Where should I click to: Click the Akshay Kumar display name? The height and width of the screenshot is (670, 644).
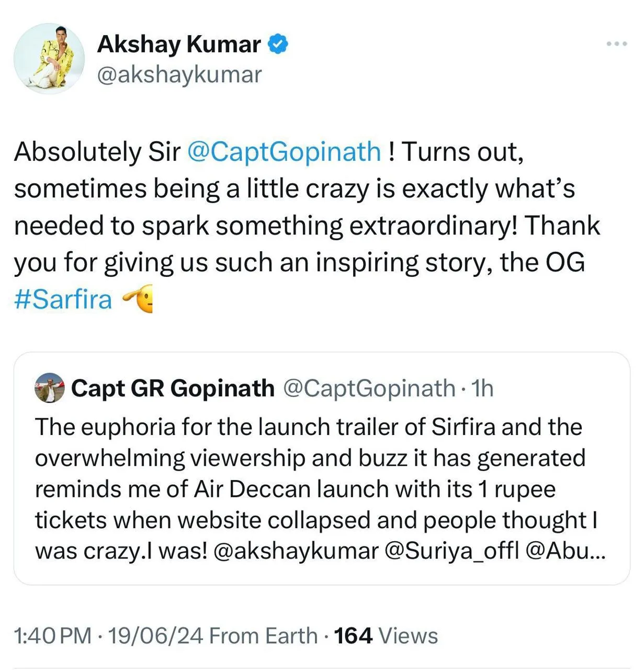coord(179,44)
